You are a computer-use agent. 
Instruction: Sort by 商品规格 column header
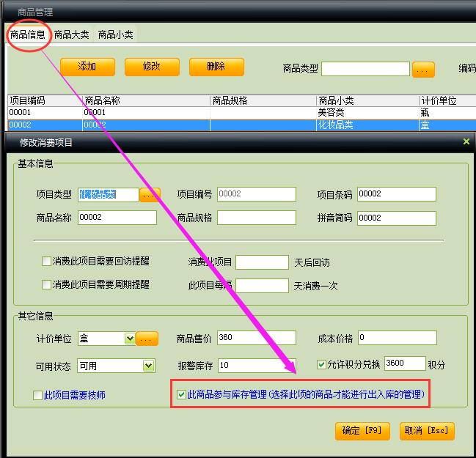[263, 100]
